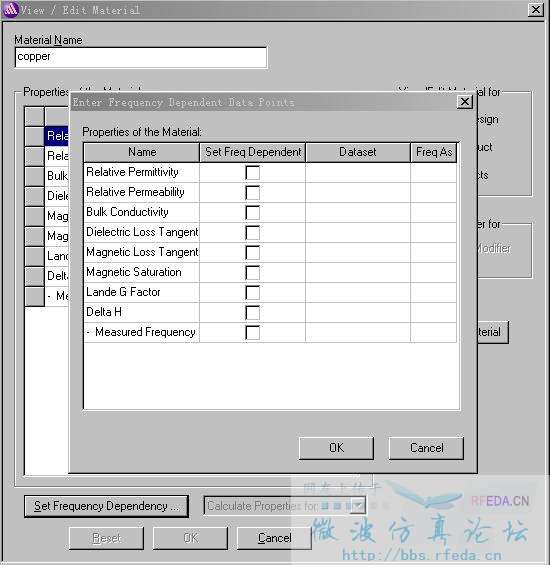Viewport: 550px width, 565px height.
Task: Click the Set Freq Dependent column header
Action: pyautogui.click(x=253, y=152)
